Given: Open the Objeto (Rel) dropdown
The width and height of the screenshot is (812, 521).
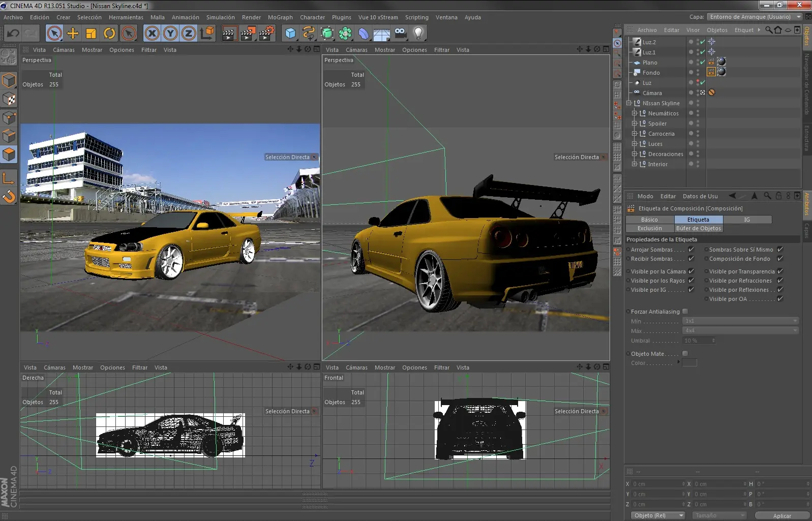Looking at the screenshot, I should [x=658, y=515].
